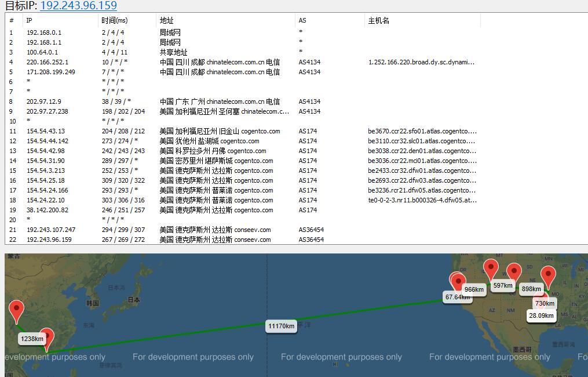Click the address 美国 犹他州 盐湖城 cogentco.com

[209, 141]
